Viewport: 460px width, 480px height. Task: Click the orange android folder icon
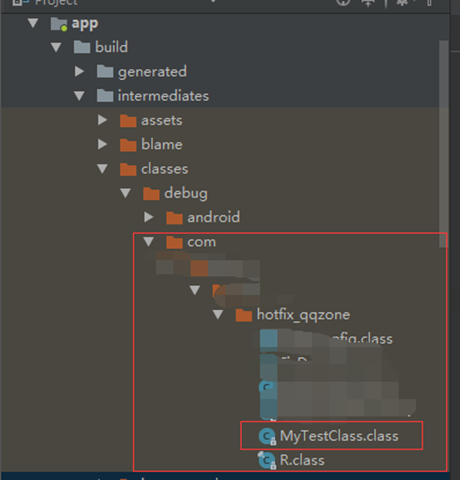[174, 218]
